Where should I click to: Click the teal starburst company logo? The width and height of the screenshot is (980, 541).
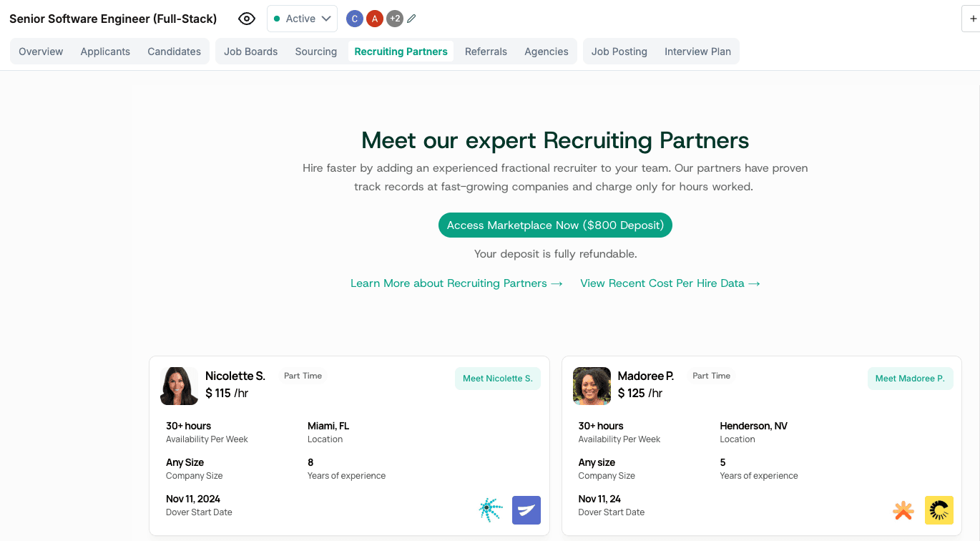click(491, 510)
